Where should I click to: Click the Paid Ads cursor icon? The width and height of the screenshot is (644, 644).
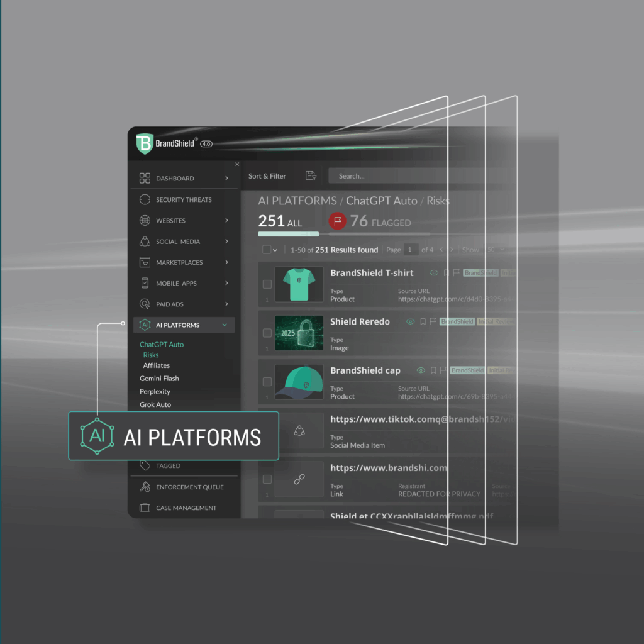click(x=145, y=304)
